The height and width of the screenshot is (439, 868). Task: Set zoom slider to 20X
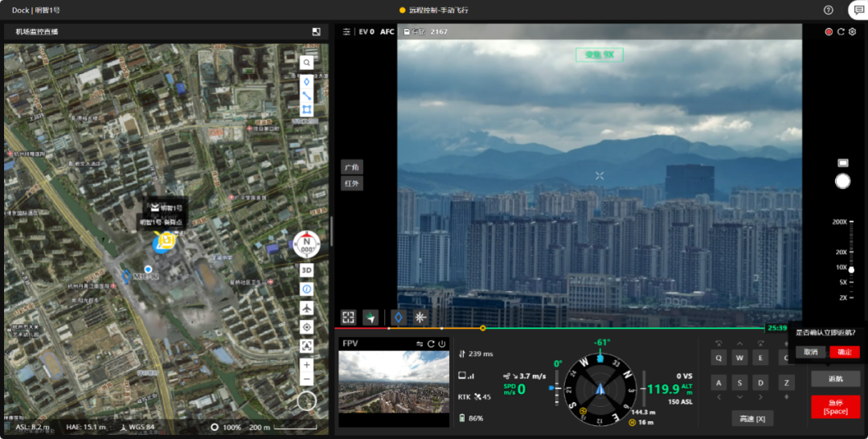(841, 252)
